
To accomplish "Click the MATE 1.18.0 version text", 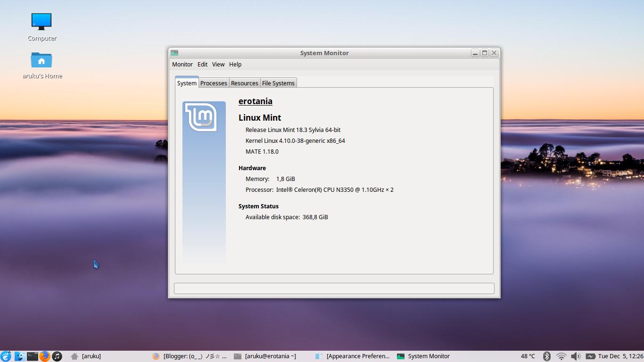I will (262, 152).
